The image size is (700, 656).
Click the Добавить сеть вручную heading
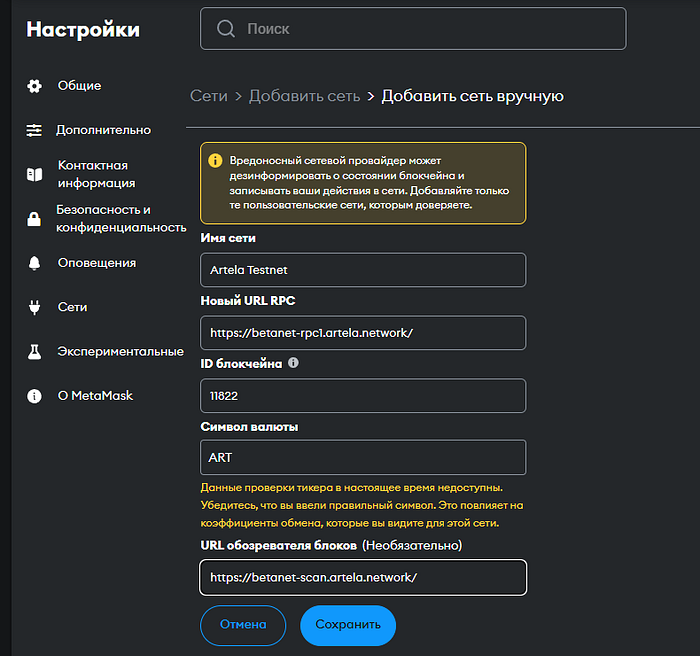[472, 96]
